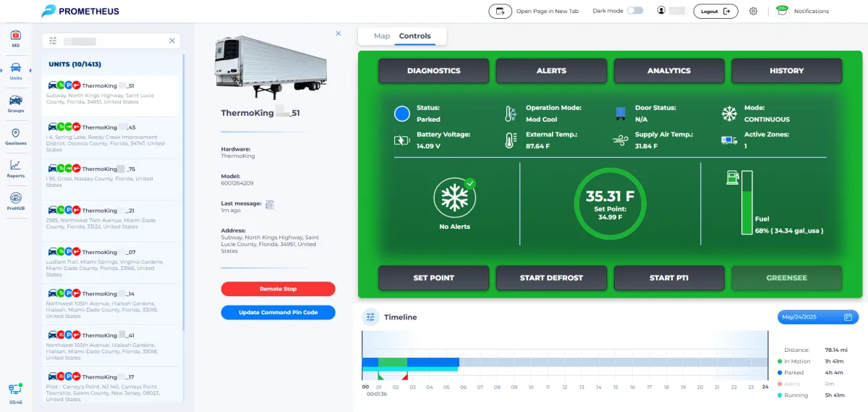Click the user profile avatar icon
Screen dimensions: 868x412
point(661,11)
